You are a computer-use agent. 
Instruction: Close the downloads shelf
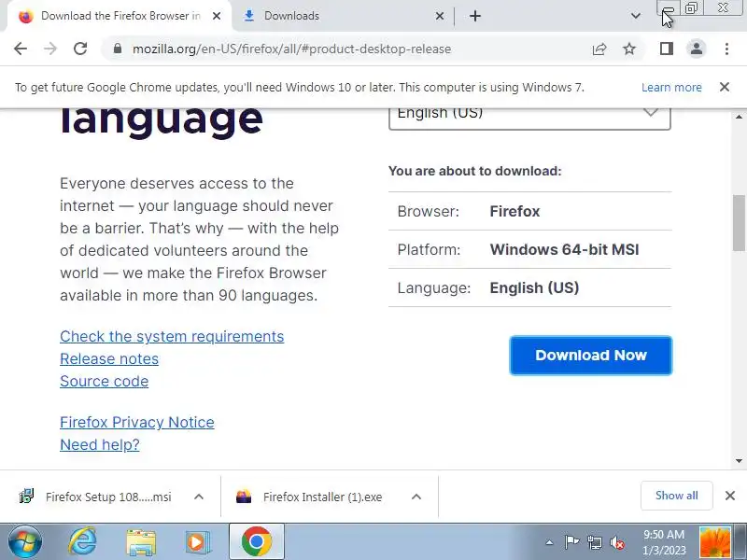click(x=730, y=496)
